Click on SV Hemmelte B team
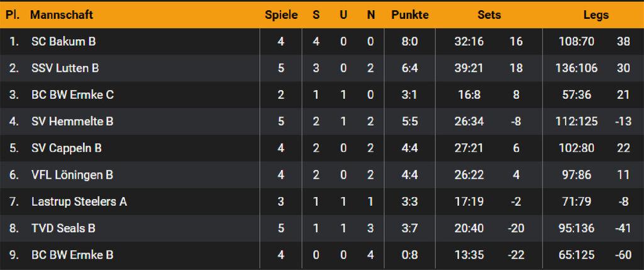644x270 pixels. pos(72,121)
